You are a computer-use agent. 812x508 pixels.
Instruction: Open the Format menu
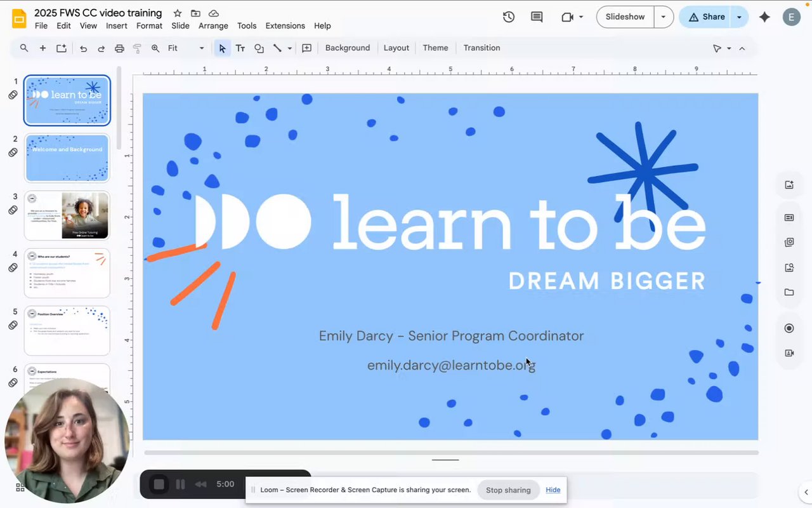(149, 26)
